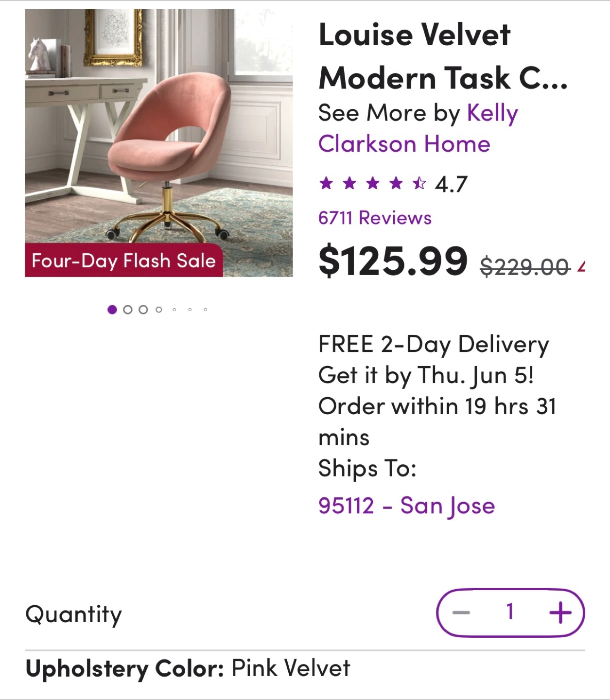The width and height of the screenshot is (610, 700).
Task: Open the 6711 Reviews link
Action: 375,218
